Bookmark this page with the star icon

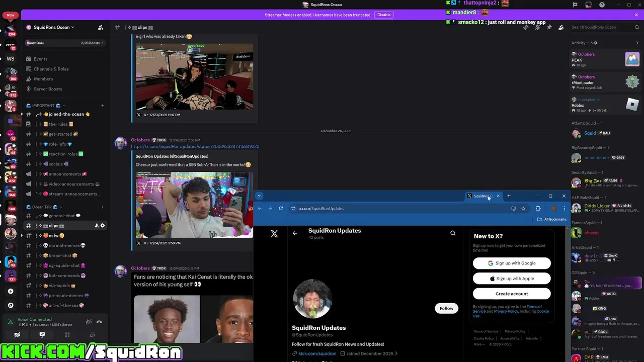[x=523, y=208]
